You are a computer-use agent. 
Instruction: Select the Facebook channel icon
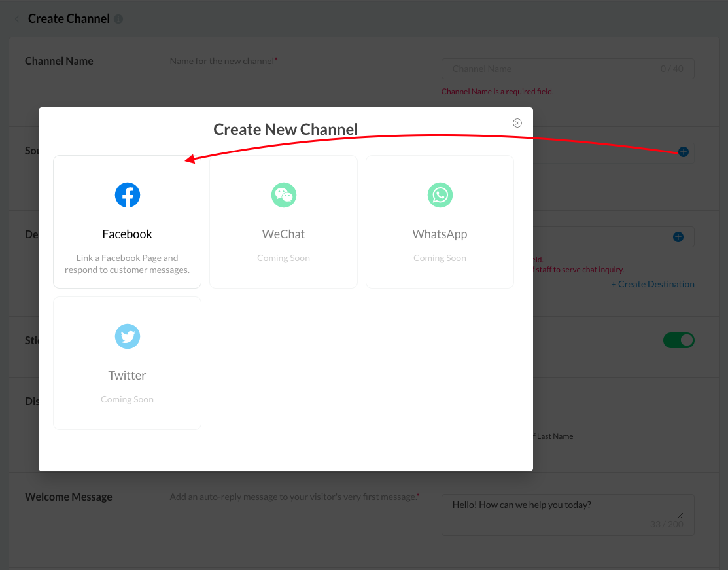point(127,195)
